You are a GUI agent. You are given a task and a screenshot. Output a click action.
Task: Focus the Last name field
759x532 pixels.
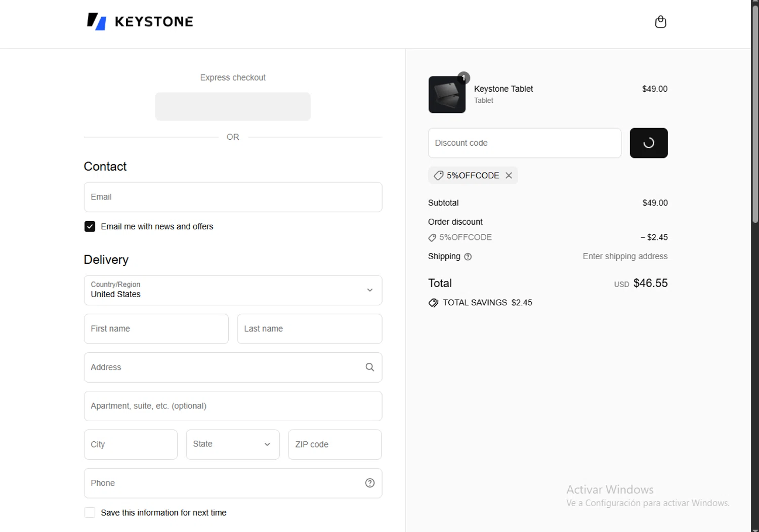click(309, 329)
